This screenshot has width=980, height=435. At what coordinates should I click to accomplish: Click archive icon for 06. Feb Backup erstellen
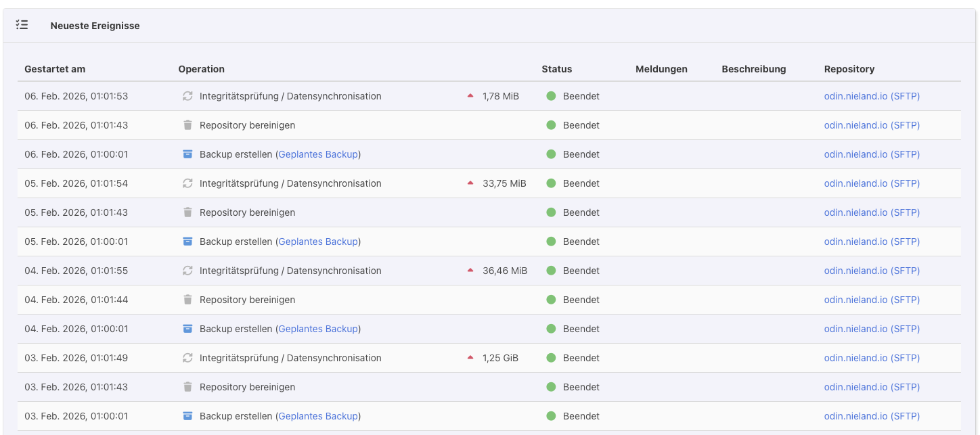(x=187, y=154)
